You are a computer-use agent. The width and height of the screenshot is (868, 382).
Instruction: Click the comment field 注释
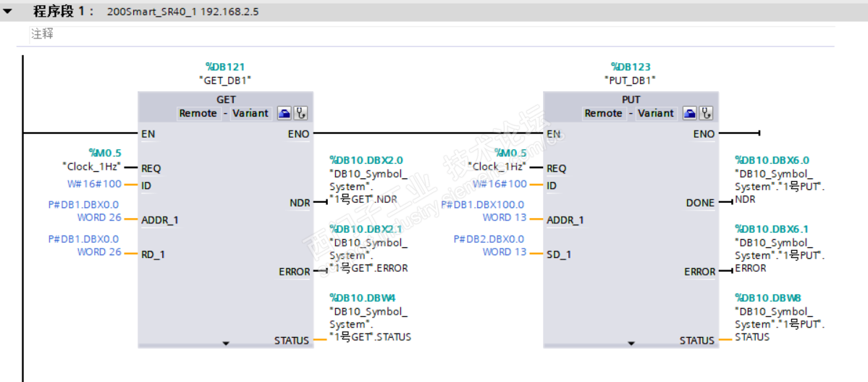tap(431, 34)
